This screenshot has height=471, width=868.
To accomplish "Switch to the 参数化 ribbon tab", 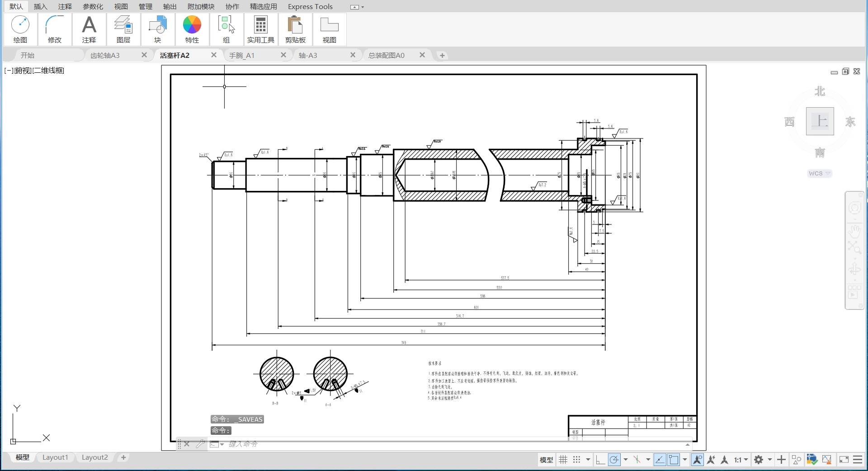I will tap(93, 6).
